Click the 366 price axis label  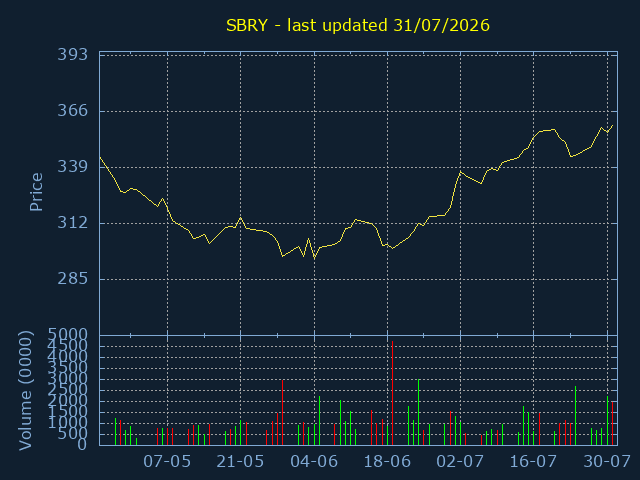[x=73, y=110]
